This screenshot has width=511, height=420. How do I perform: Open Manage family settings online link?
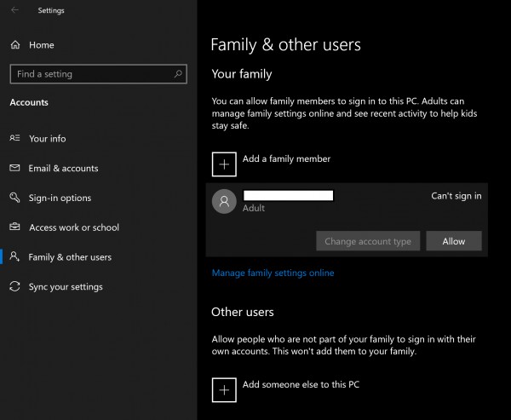(x=273, y=273)
